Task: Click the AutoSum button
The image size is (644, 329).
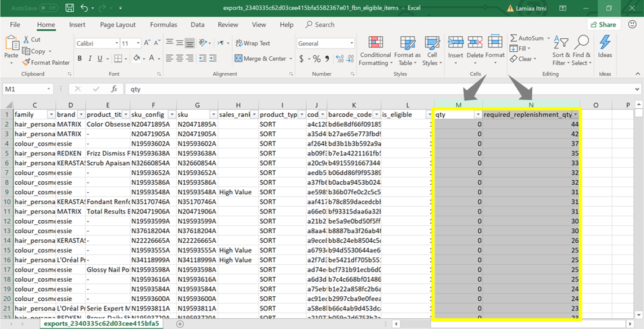Action: pos(527,38)
